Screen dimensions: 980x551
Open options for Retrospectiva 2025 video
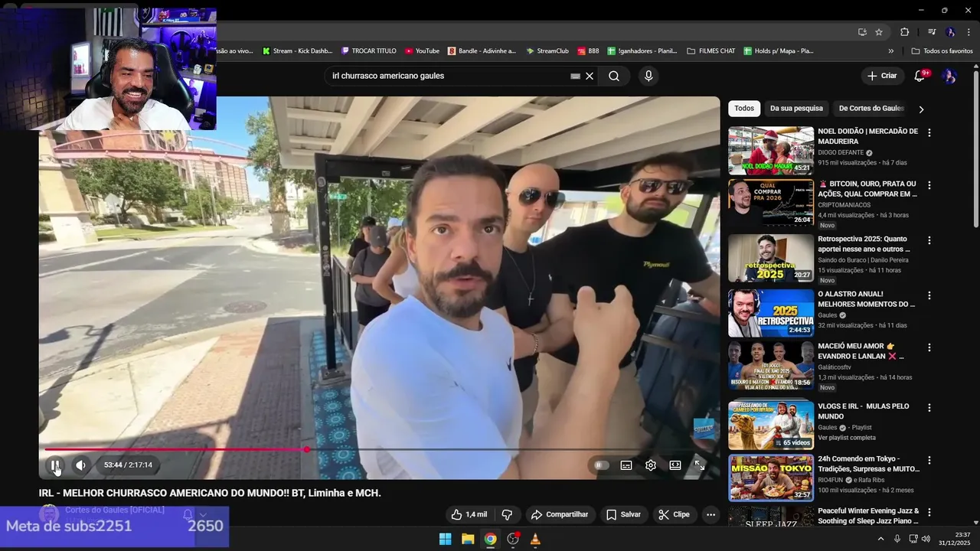[x=929, y=240]
